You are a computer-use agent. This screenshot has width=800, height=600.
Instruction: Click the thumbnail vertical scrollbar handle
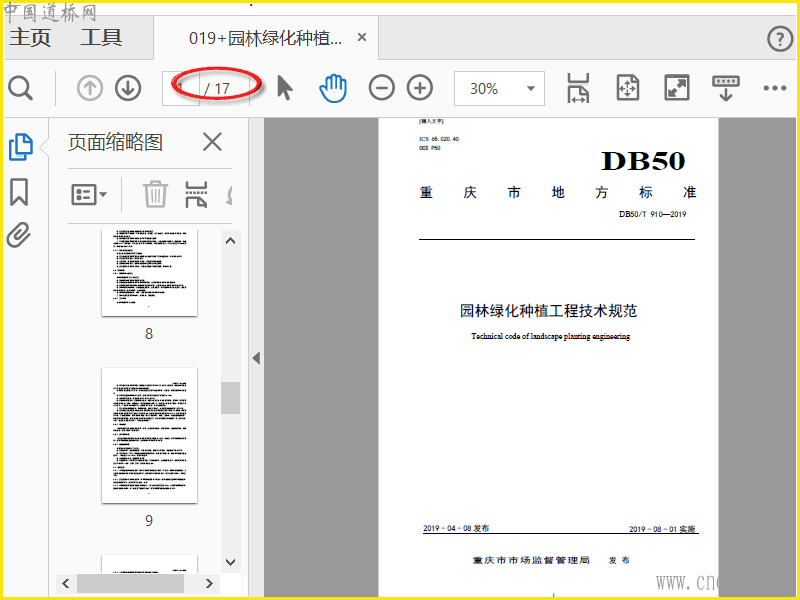pos(231,397)
